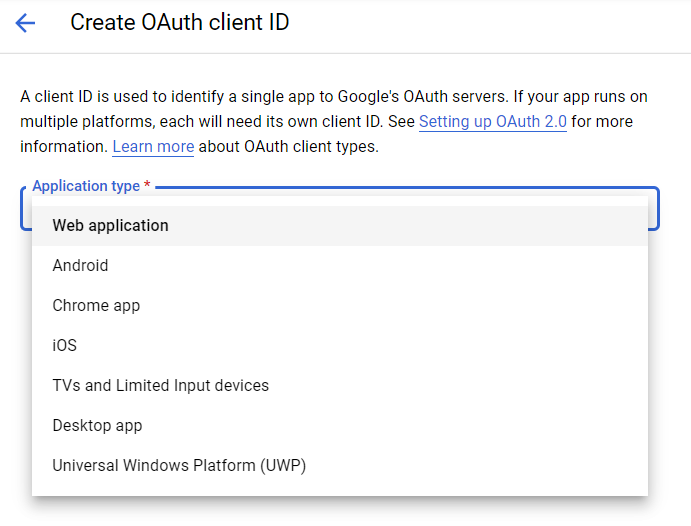691x526 pixels.
Task: Choose Android as application type
Action: pos(340,266)
